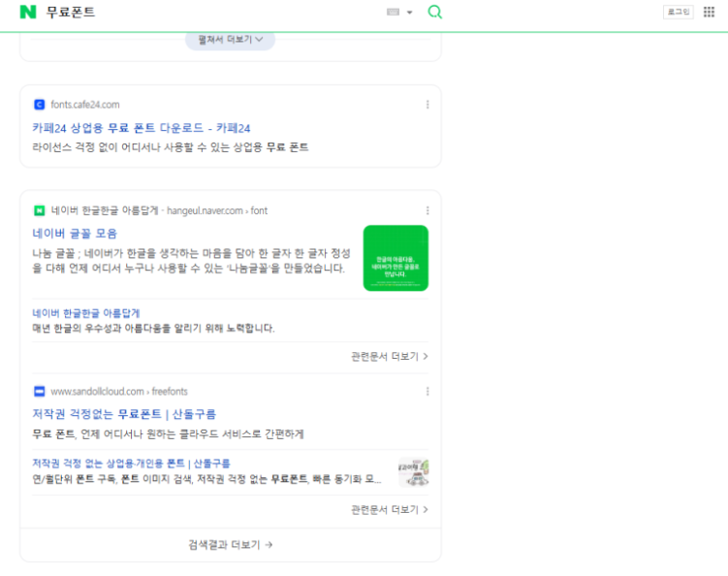Open 카페24 상업용 무료 폰트 다운로드 link

(x=142, y=128)
